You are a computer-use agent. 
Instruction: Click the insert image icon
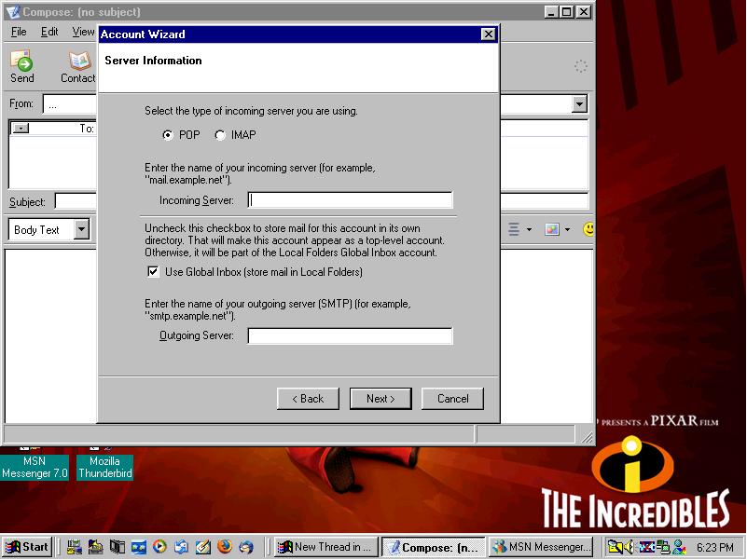(553, 229)
